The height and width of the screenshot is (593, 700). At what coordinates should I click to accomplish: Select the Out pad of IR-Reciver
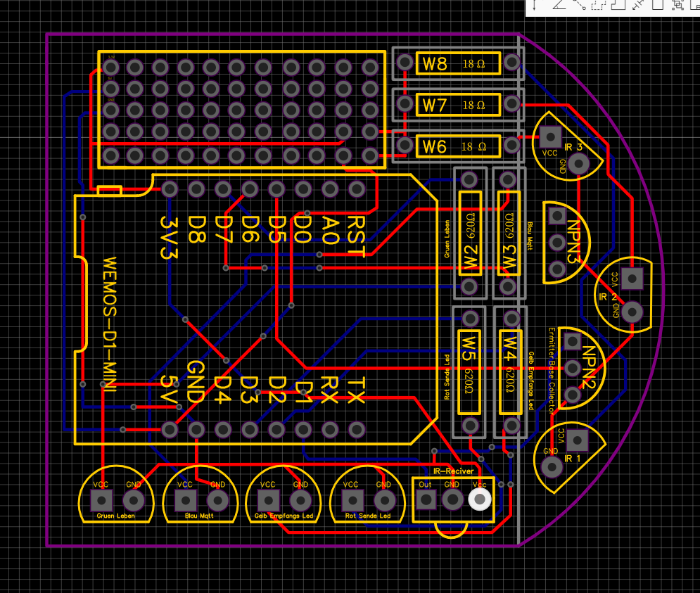(x=426, y=499)
